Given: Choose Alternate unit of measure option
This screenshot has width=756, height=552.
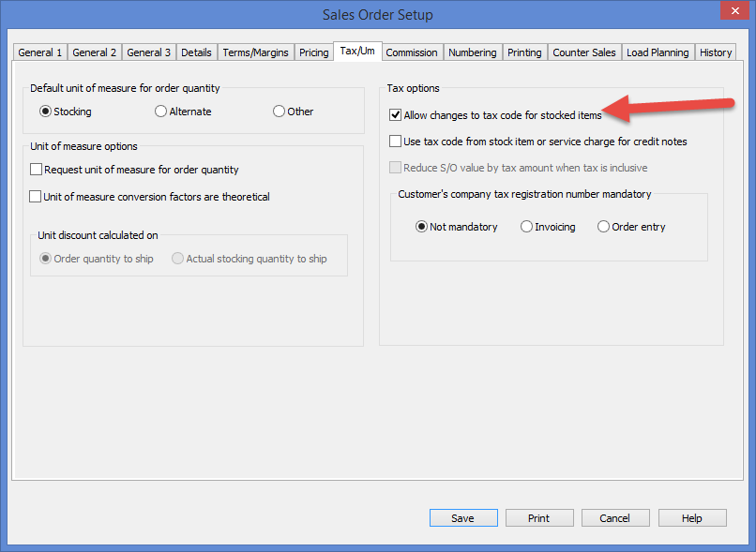Looking at the screenshot, I should point(161,112).
